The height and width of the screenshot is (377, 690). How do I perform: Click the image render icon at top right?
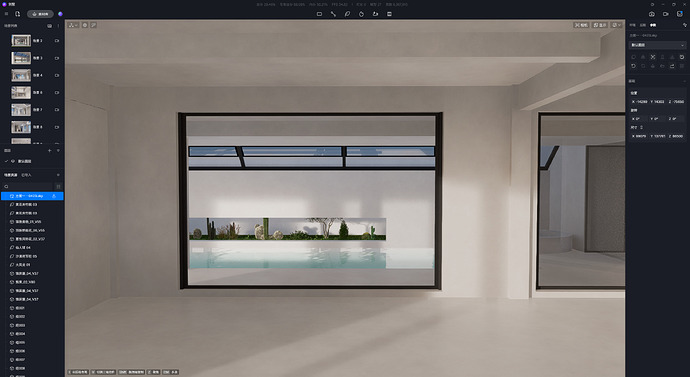(679, 14)
